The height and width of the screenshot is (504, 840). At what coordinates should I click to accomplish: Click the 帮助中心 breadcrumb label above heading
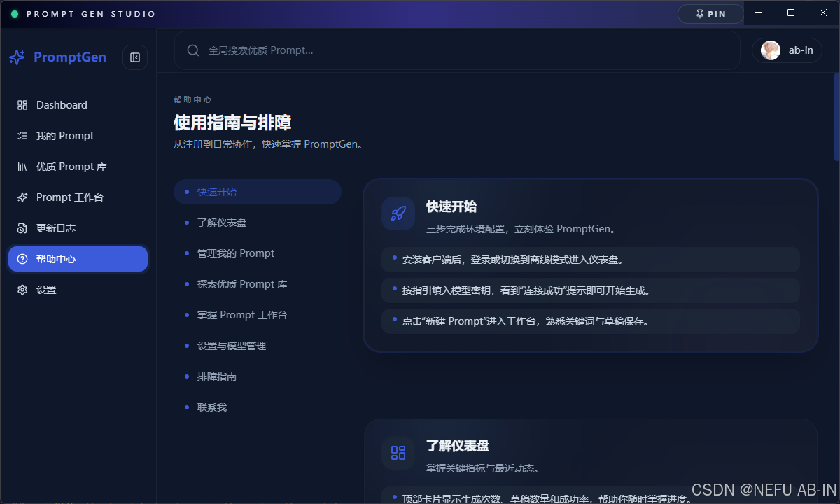point(192,100)
